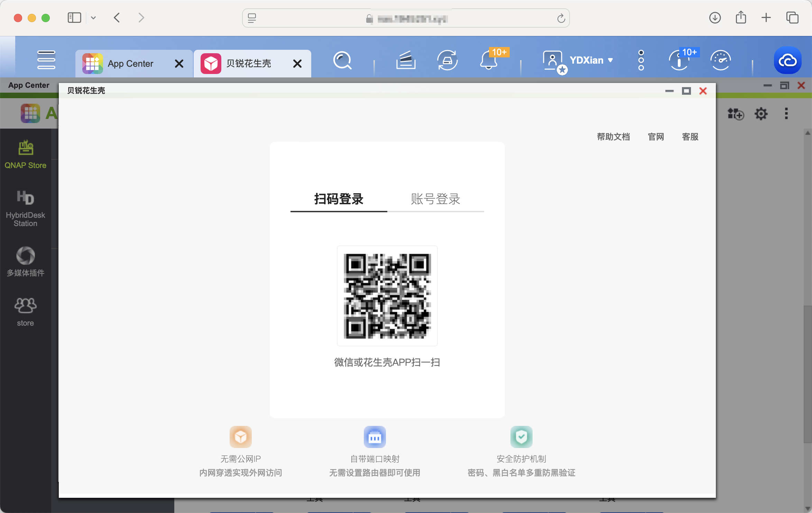Click the Safari address bar
812x513 pixels.
[406, 18]
